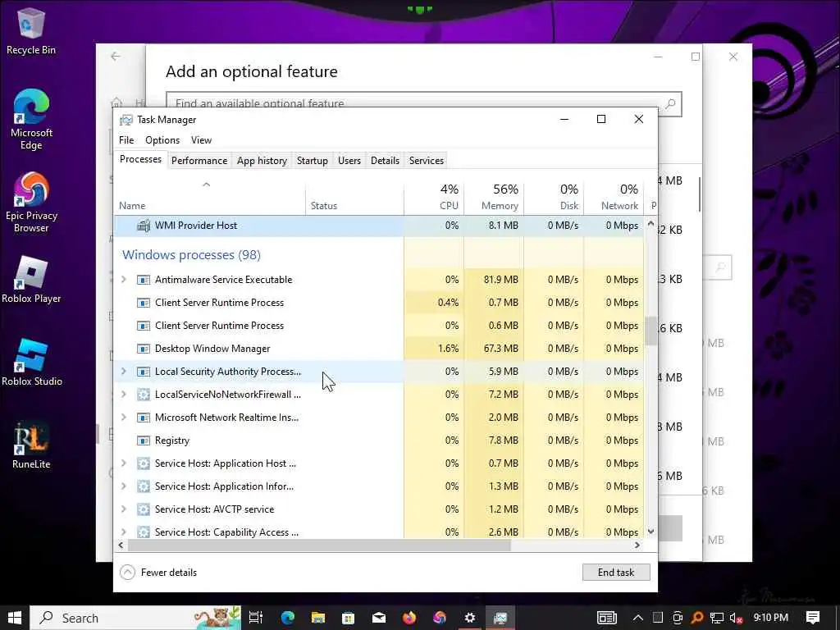Expand Antimalware Service Executable process group
840x630 pixels.
(x=124, y=280)
